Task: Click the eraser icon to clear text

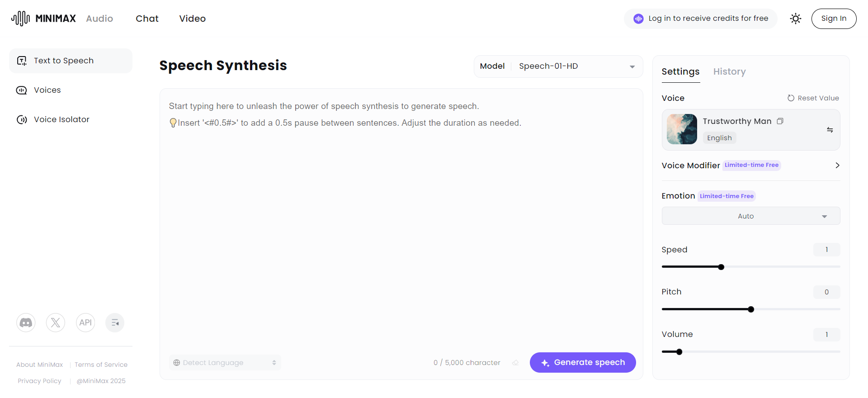Action: coord(515,363)
